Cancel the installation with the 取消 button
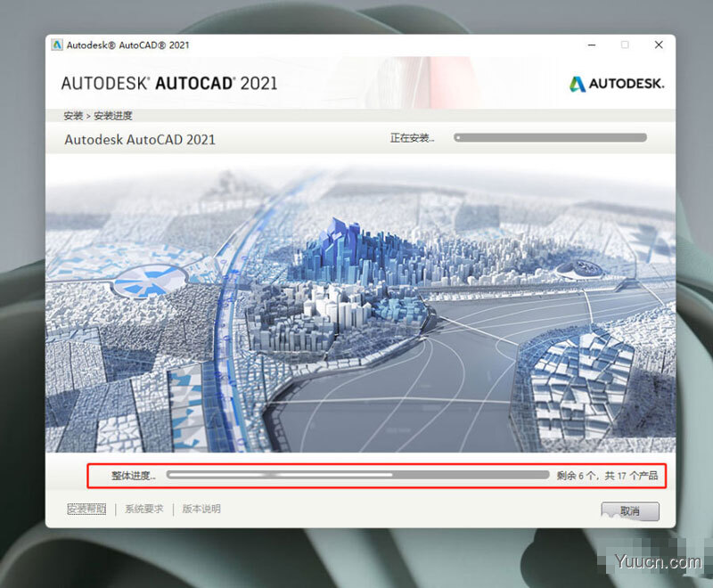Screen dimensions: 713x588 point(630,511)
